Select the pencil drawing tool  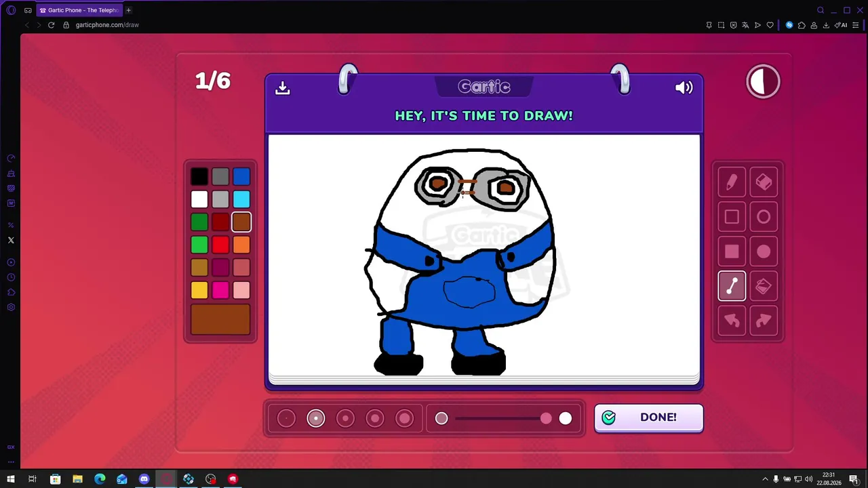(732, 182)
